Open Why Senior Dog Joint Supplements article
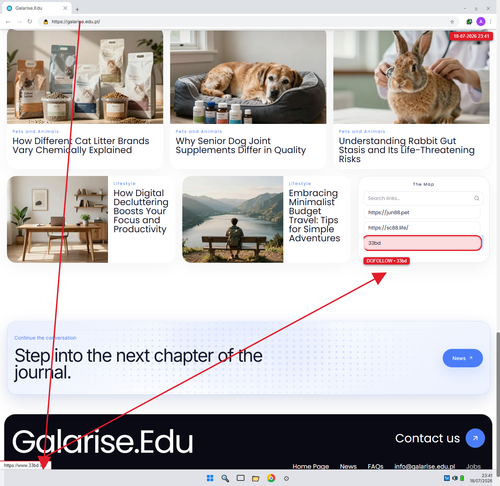The width and height of the screenshot is (500, 486). tap(241, 145)
